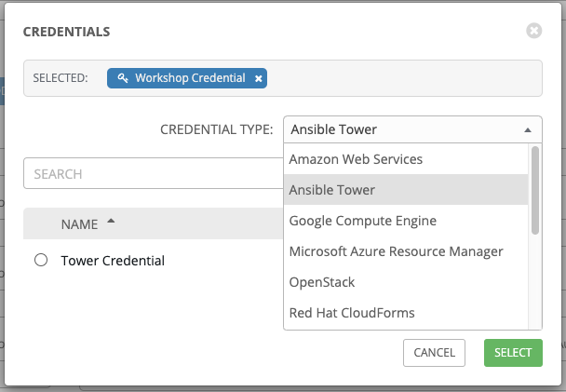This screenshot has height=392, width=566.
Task: Collapse the Credential Type dropdown arrow
Action: pos(528,130)
